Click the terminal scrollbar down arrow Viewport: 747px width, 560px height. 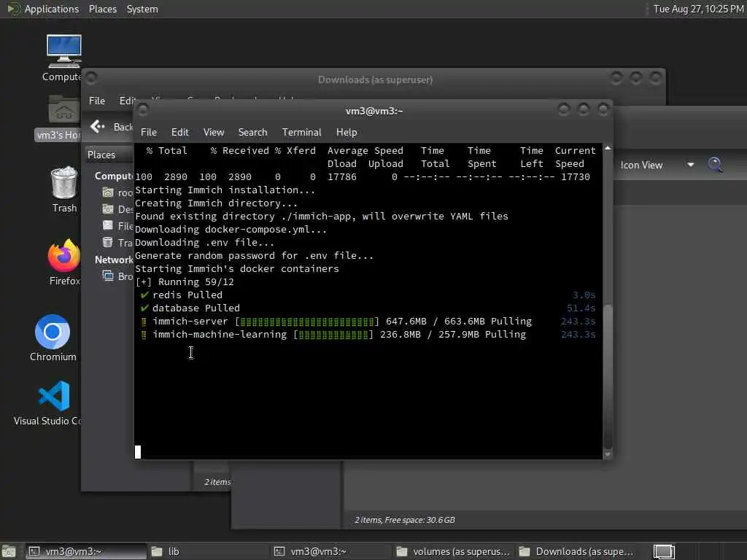[x=608, y=454]
